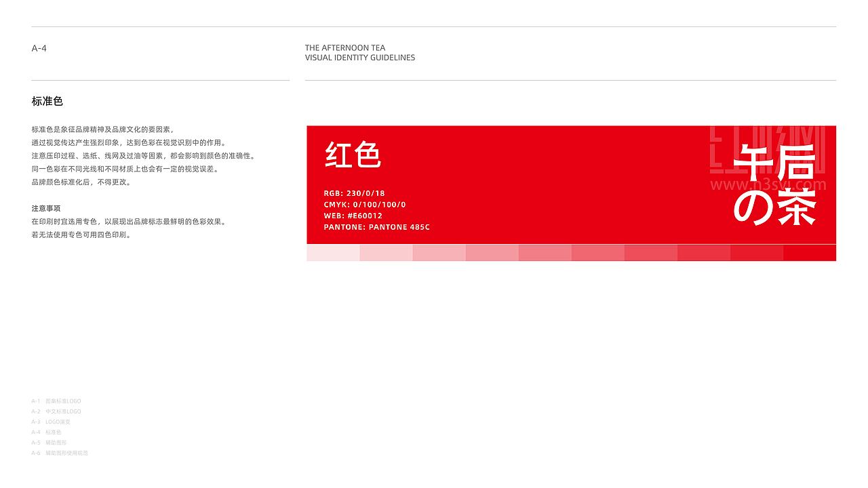This screenshot has width=868, height=488.
Task: Select the CMYK: 0/100/100/0 value
Action: point(365,205)
